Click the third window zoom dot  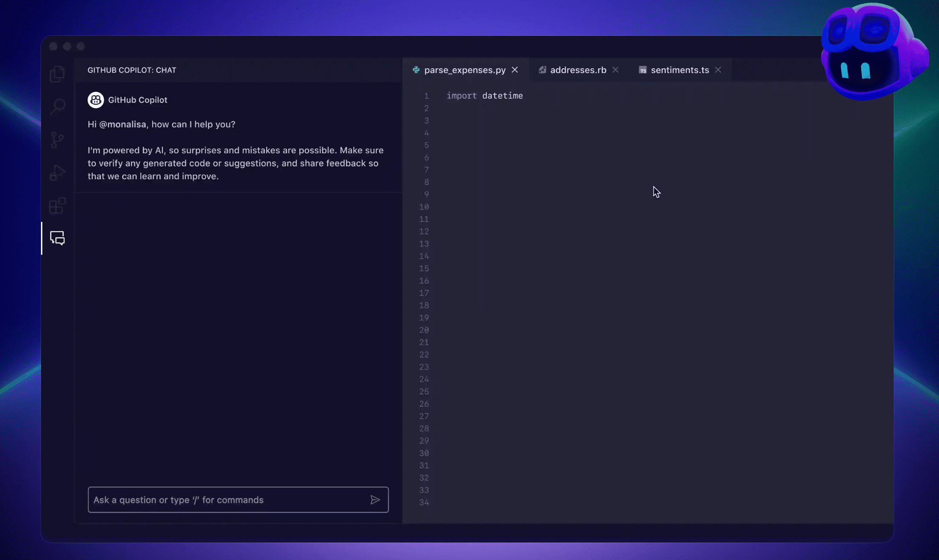[x=81, y=46]
